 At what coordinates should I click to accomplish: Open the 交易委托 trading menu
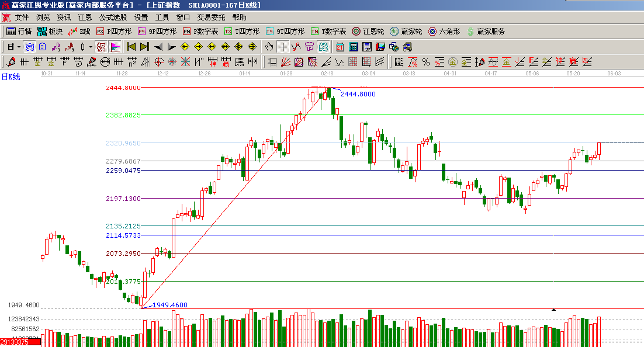211,18
